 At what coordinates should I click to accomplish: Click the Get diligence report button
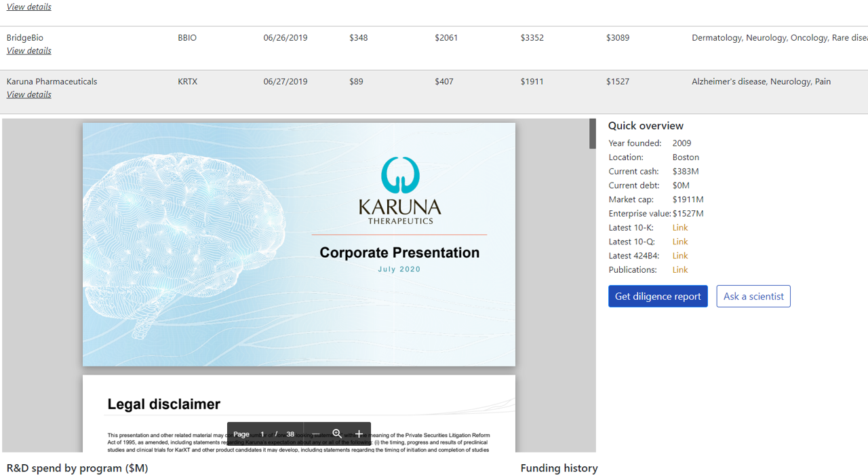[658, 296]
